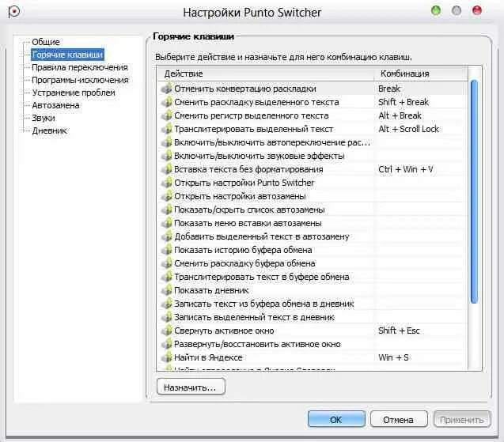Switch to 'Автозамена' section
This screenshot has width=504, height=442.
click(x=55, y=105)
